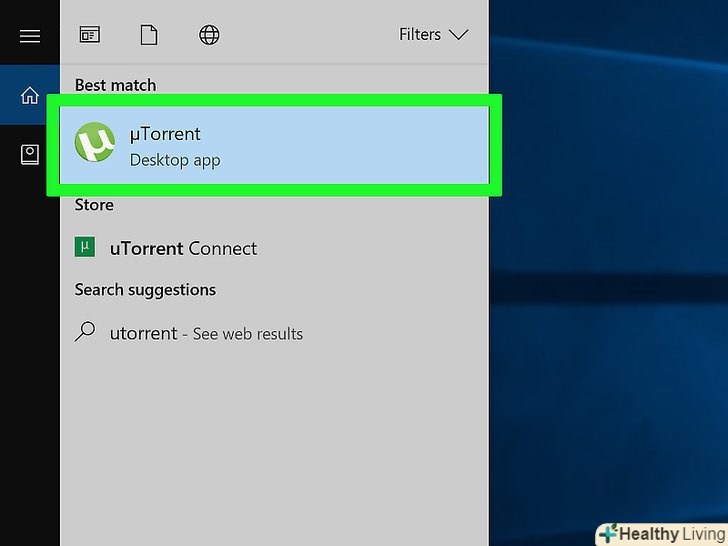Select the Home icon in sidebar

click(30, 96)
